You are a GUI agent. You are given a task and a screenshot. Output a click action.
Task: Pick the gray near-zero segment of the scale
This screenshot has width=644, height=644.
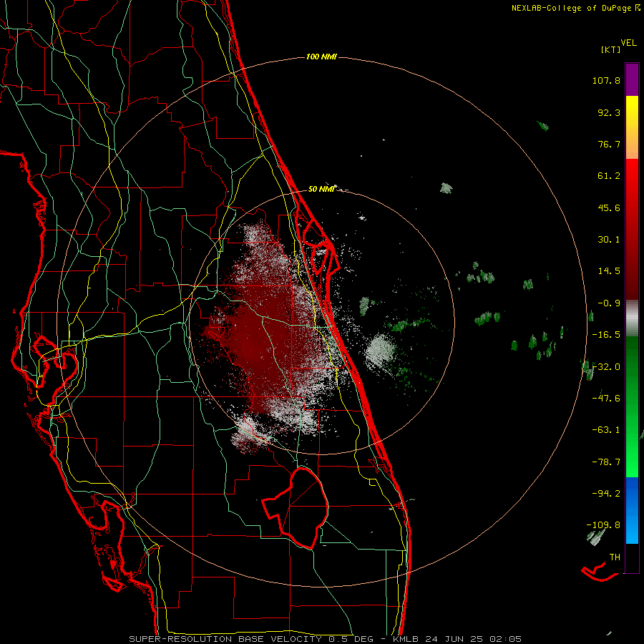[x=632, y=318]
